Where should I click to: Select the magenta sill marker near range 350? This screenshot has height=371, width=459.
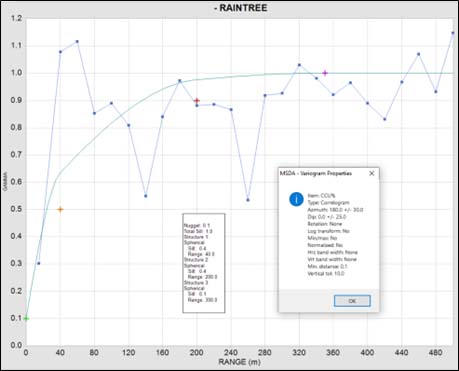[325, 73]
